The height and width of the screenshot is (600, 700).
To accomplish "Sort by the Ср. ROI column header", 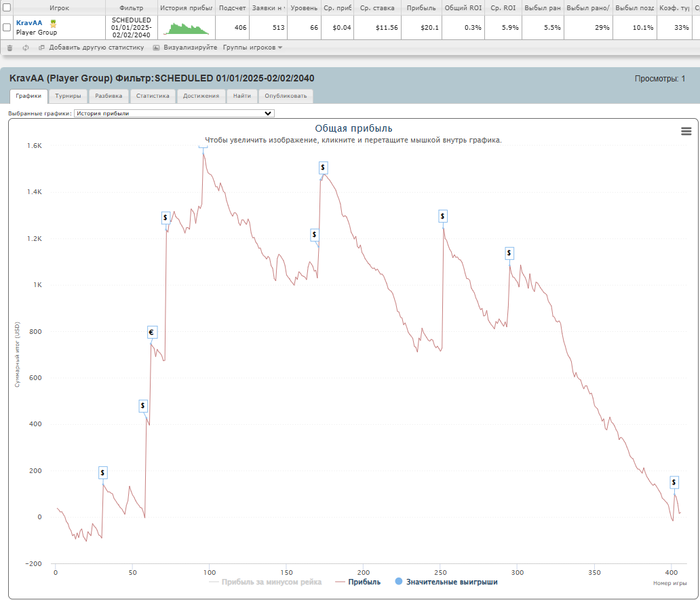I will pos(503,8).
